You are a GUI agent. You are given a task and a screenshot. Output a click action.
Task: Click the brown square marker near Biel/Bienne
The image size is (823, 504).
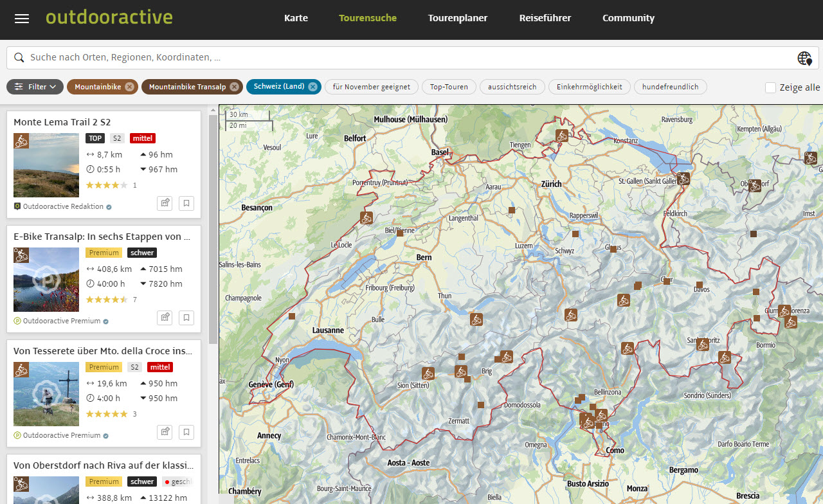coord(399,233)
